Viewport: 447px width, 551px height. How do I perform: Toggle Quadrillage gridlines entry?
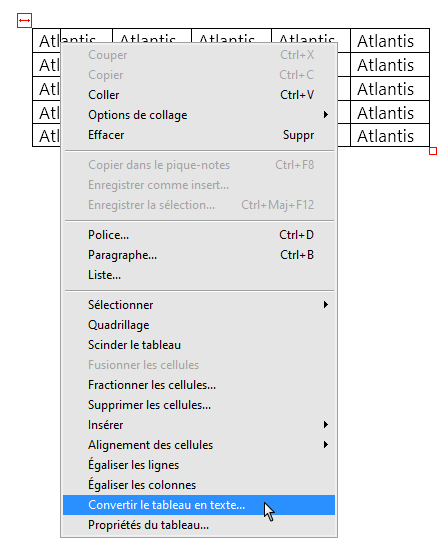click(x=199, y=325)
